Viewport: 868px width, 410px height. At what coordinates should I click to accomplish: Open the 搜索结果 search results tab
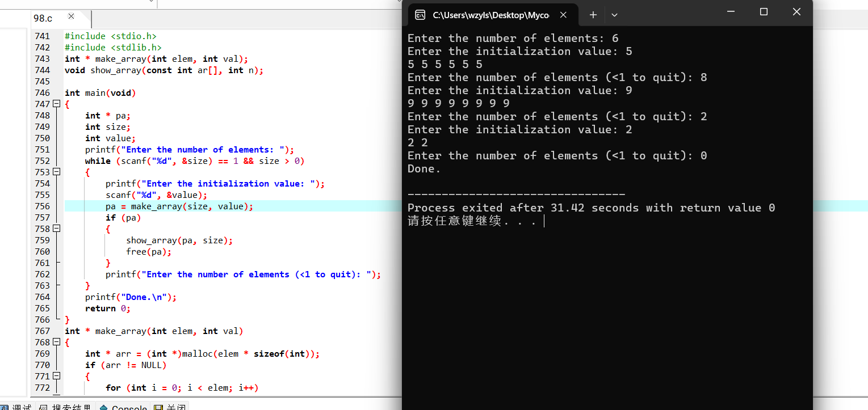[x=65, y=407]
